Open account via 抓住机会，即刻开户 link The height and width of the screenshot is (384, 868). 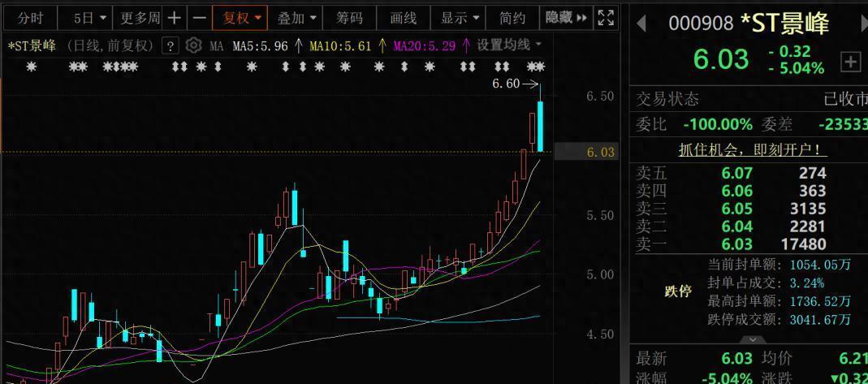tap(753, 150)
